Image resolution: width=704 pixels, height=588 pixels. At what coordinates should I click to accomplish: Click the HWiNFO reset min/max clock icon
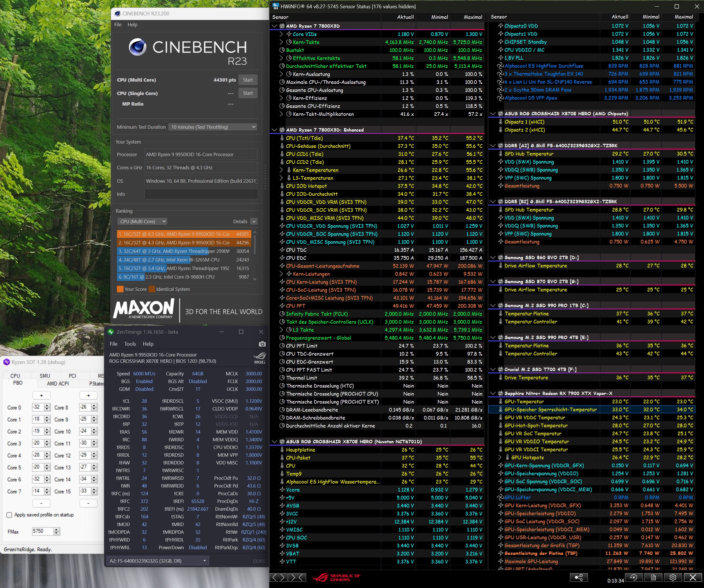click(633, 577)
